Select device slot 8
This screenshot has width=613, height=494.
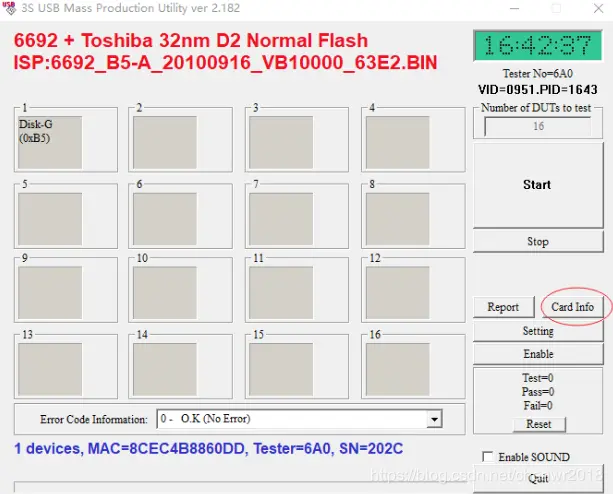coord(397,219)
